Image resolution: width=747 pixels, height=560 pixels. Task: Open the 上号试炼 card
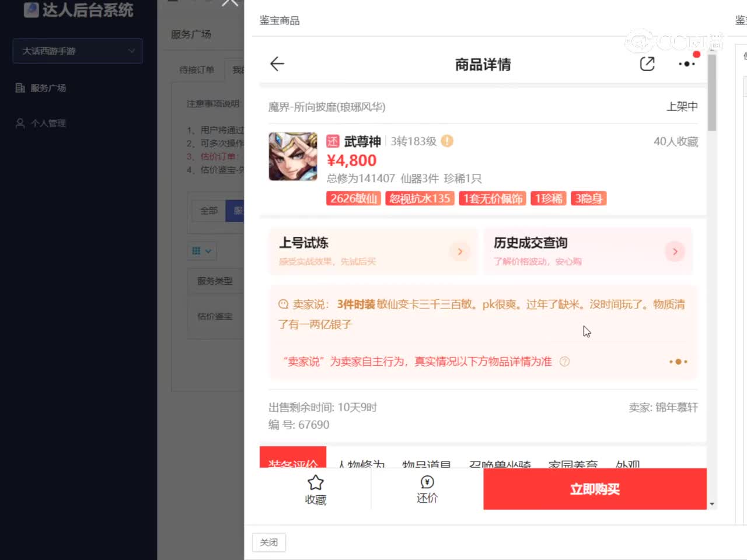[373, 251]
